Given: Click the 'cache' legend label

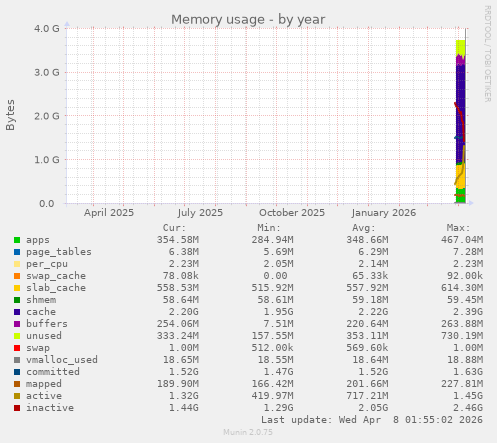Looking at the screenshot, I should pyautogui.click(x=41, y=312).
